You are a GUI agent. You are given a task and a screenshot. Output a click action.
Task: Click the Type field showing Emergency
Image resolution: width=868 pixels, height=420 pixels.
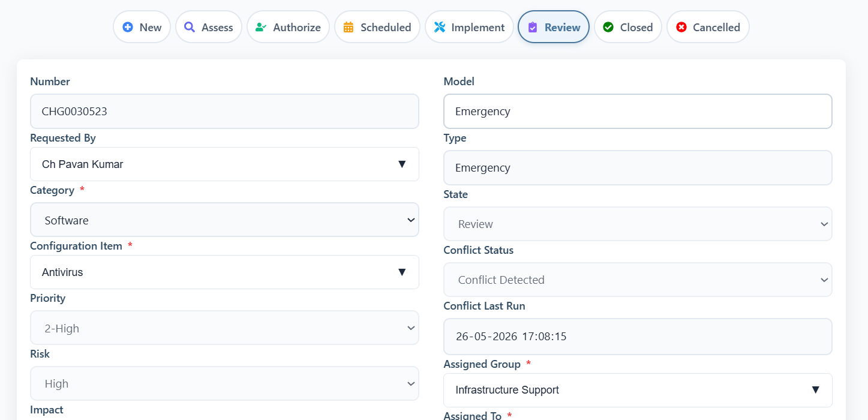tap(638, 167)
